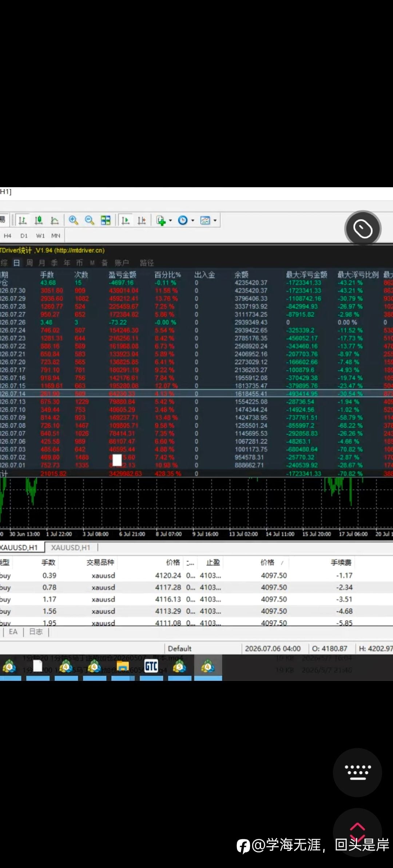Switch chart to candlesticks icon
Image resolution: width=393 pixels, height=868 pixels.
(39, 220)
